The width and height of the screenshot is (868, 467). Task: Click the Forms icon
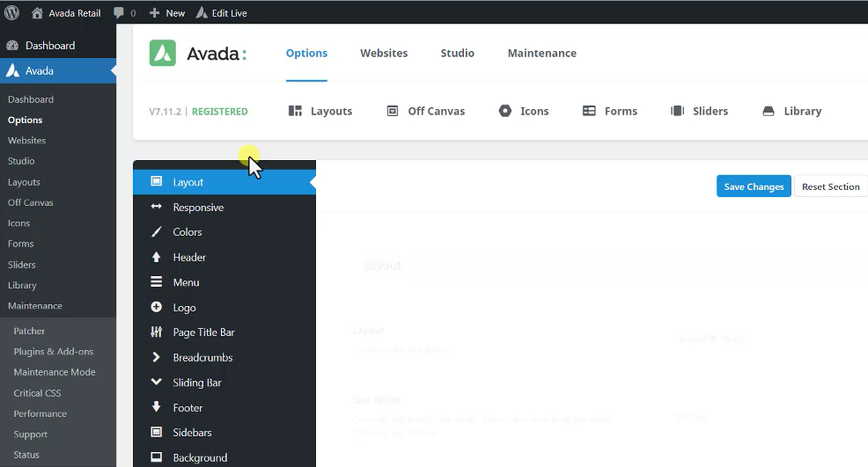[x=590, y=111]
